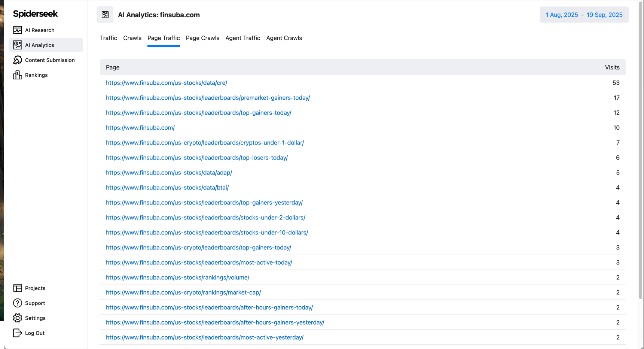Click the visits value 10
Image resolution: width=644 pixels, height=349 pixels.
coord(616,128)
